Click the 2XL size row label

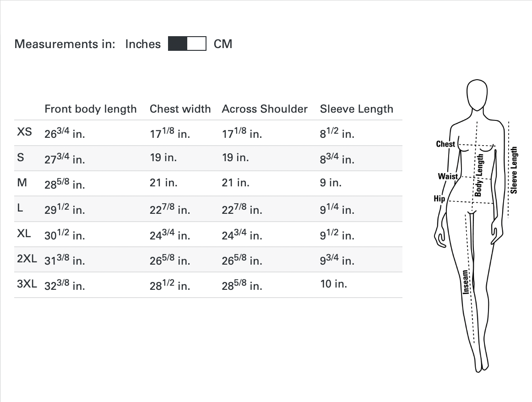click(x=27, y=258)
